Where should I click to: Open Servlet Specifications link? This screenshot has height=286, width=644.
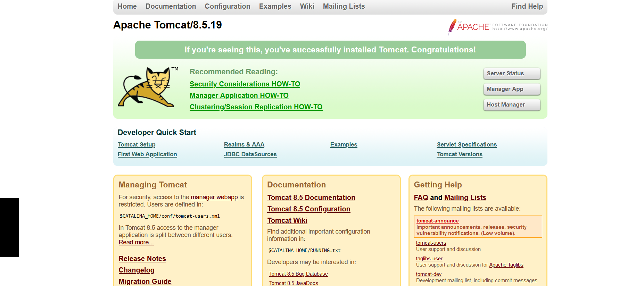(x=467, y=144)
